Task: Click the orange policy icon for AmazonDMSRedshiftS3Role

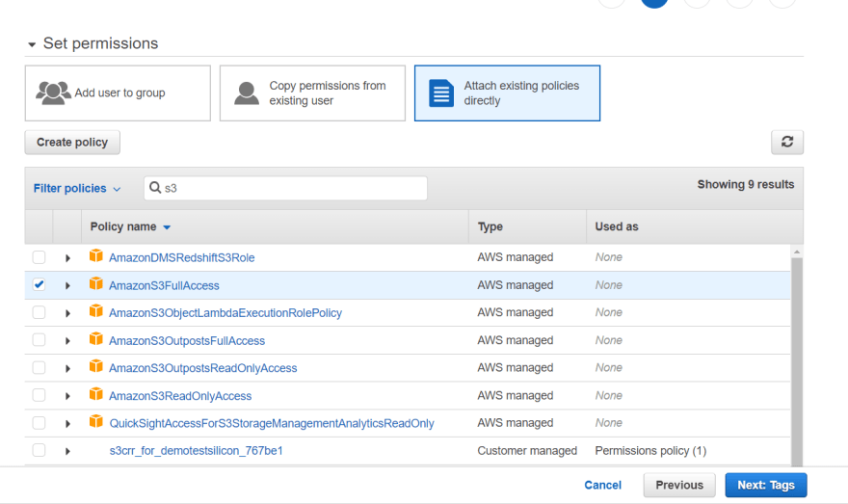Action: [x=96, y=255]
